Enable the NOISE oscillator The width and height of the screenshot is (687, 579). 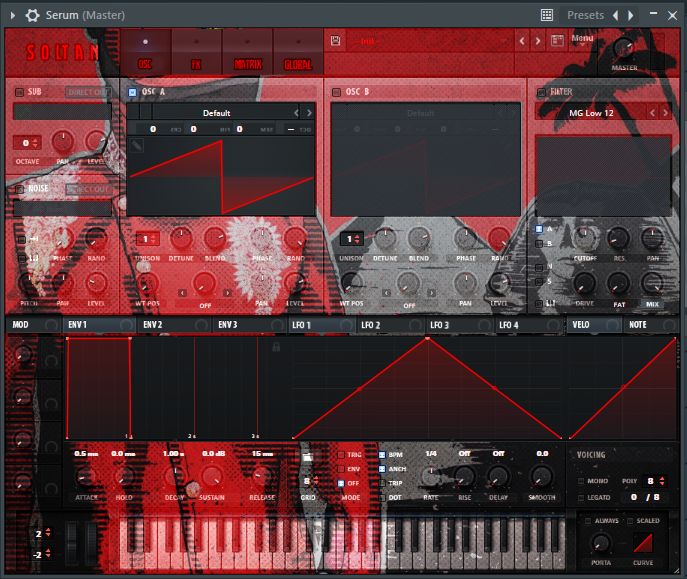[19, 189]
